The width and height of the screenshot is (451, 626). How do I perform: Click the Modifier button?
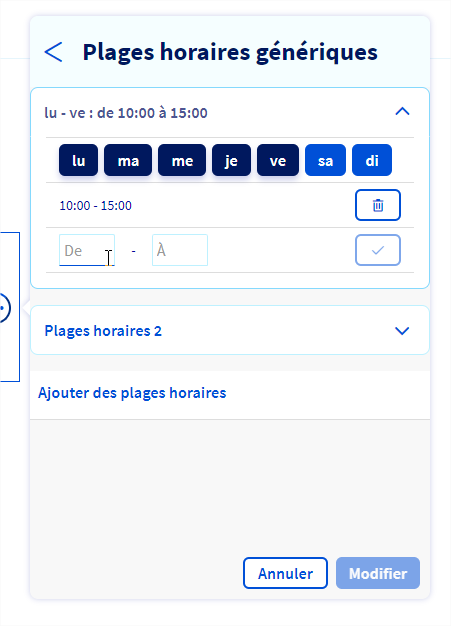click(x=378, y=573)
